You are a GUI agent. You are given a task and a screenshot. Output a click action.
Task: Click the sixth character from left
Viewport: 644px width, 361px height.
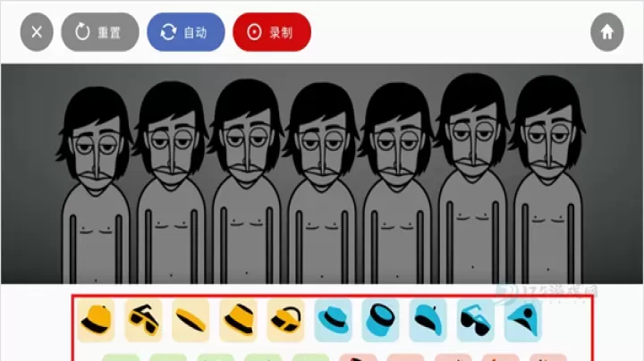point(472,179)
